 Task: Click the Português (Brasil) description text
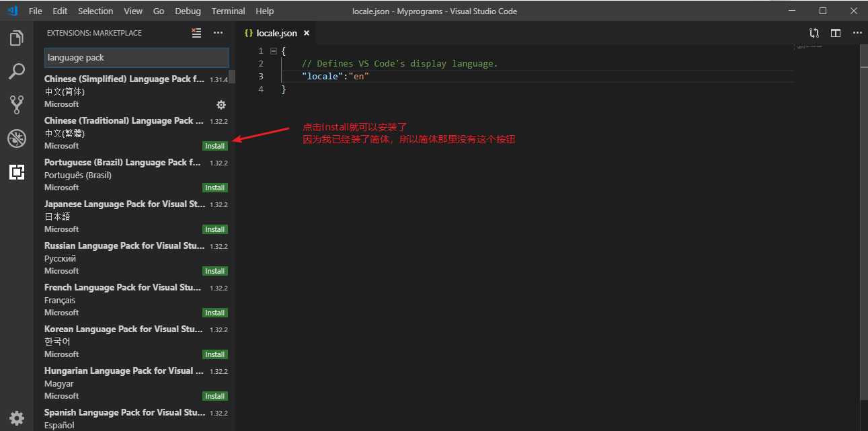click(x=78, y=175)
